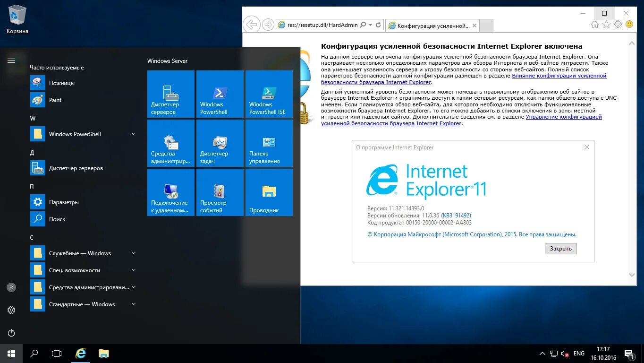This screenshot has width=644, height=363.
Task: Click the Windows Server tile group heading
Action: pos(167,60)
